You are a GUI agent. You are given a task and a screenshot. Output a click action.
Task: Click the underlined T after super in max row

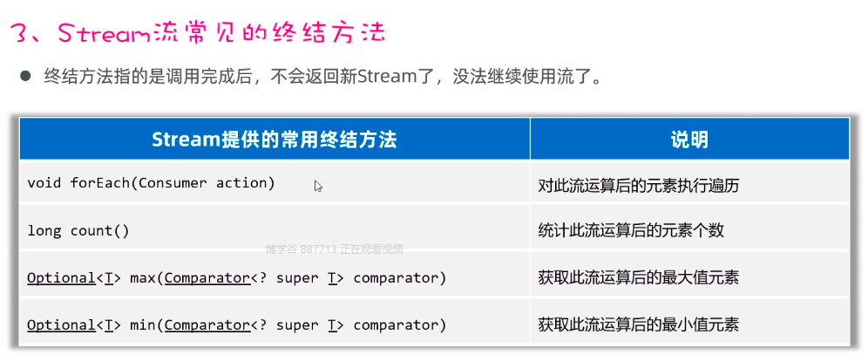pyautogui.click(x=331, y=278)
